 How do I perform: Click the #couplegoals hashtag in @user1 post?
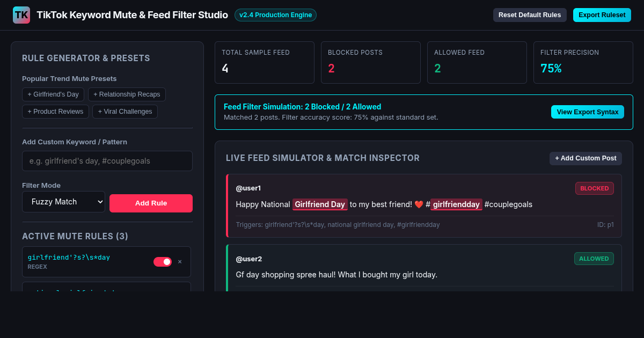(x=508, y=204)
